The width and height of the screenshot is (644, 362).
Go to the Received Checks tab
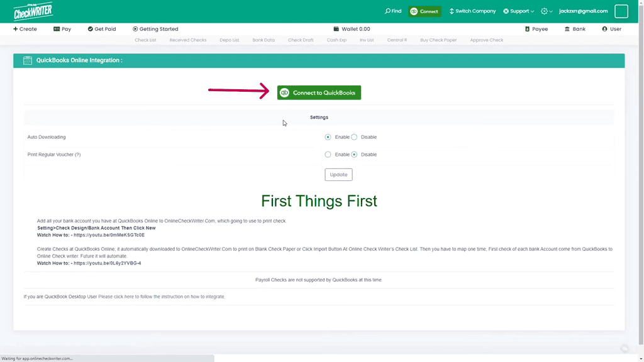coord(187,40)
